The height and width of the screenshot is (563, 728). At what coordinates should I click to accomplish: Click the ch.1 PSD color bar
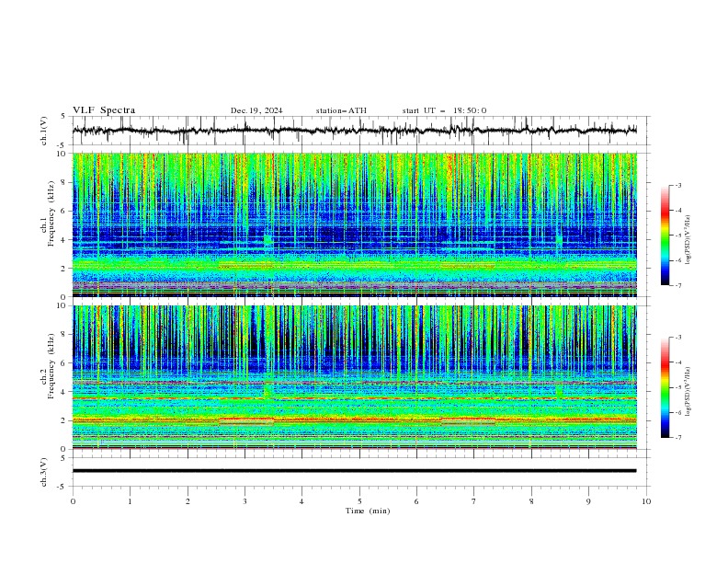pos(665,236)
